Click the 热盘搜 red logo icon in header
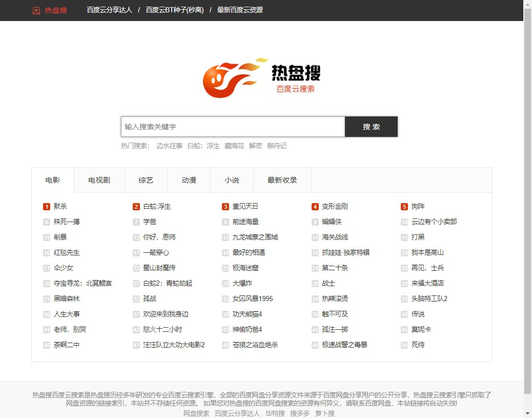532x418 pixels. [x=36, y=11]
